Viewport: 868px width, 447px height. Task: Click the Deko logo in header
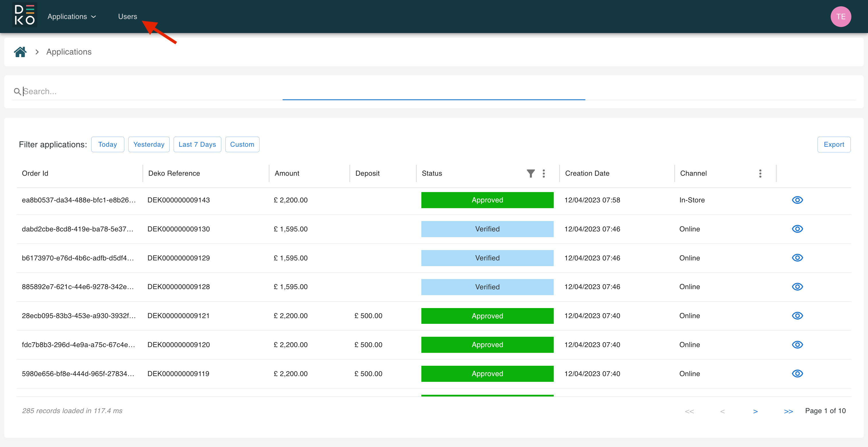(x=25, y=16)
